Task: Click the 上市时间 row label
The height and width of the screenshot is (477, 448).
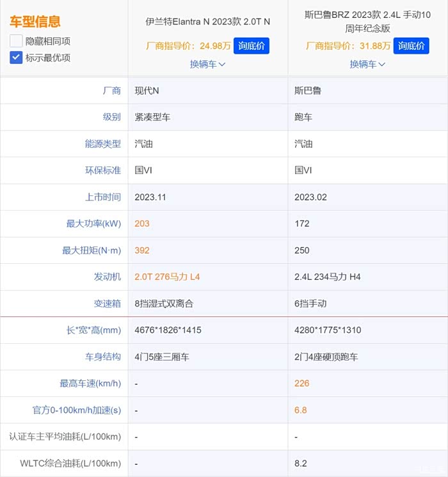Action: tap(103, 197)
